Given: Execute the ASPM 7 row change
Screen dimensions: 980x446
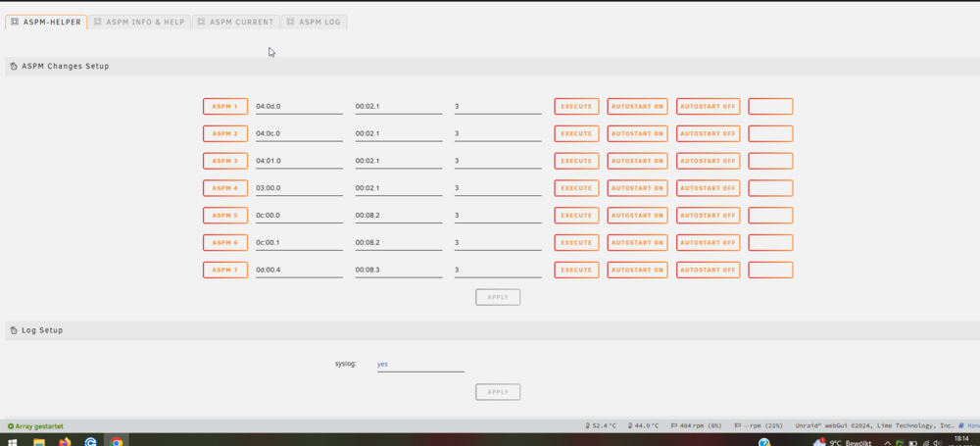Looking at the screenshot, I should (576, 271).
